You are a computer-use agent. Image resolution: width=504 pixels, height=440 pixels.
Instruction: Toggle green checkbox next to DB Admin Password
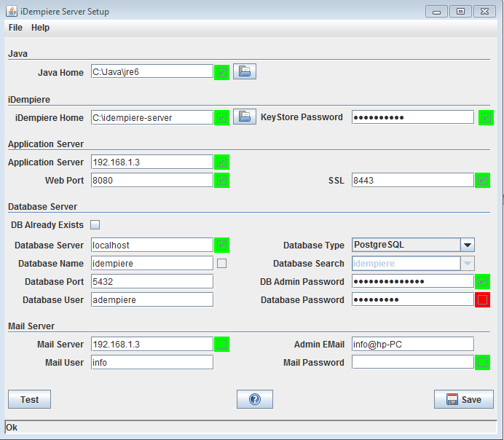(482, 282)
